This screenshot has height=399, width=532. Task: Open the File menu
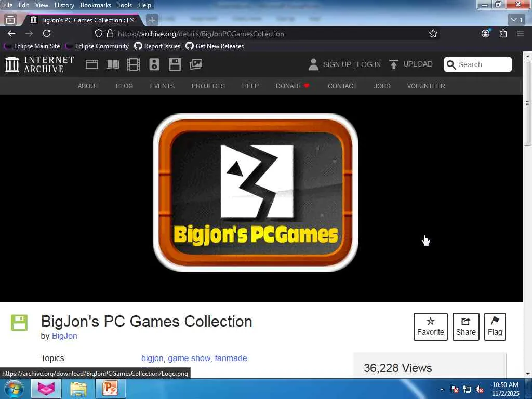(7, 5)
